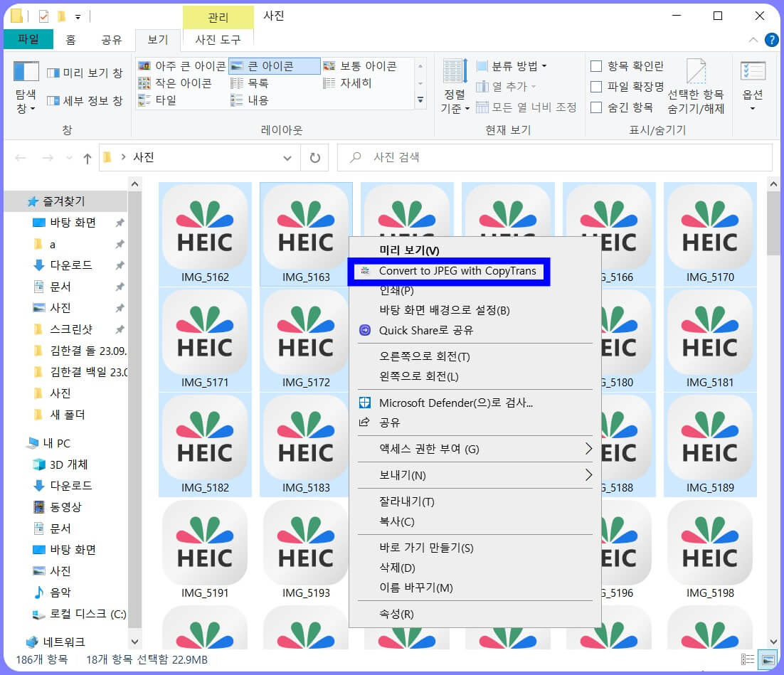Expand 액세스 권한 부여 (G) submenu
The height and width of the screenshot is (675, 784).
(475, 449)
